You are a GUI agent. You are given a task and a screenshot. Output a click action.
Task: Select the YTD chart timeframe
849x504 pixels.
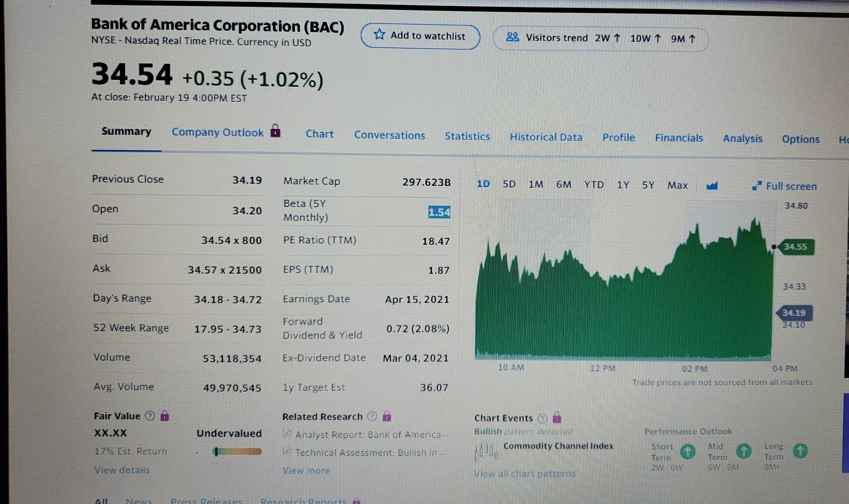pos(594,185)
